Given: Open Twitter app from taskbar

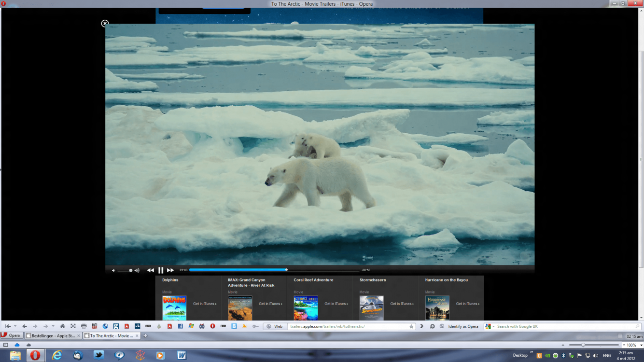Looking at the screenshot, I should tap(98, 356).
